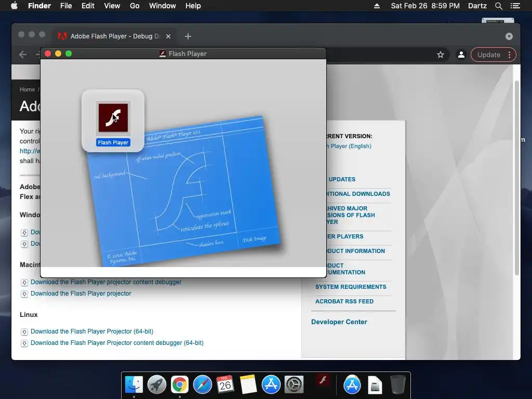Image resolution: width=532 pixels, height=399 pixels.
Task: Click download icon beside content debugger (64-bit)
Action: 24,343
